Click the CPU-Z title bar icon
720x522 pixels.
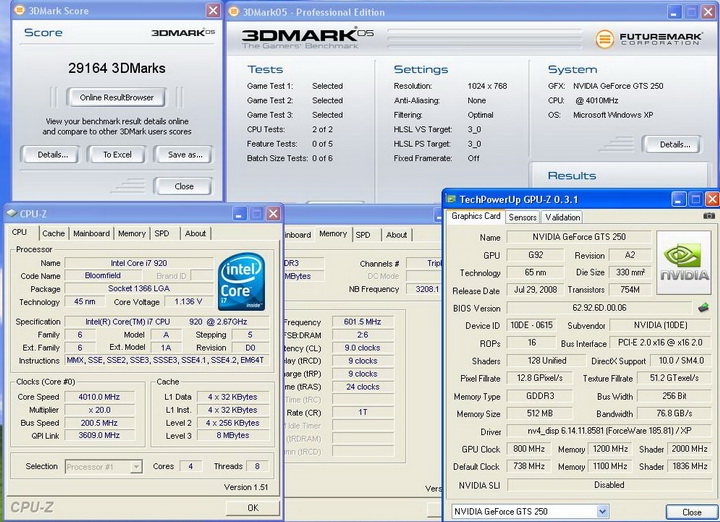[12, 213]
